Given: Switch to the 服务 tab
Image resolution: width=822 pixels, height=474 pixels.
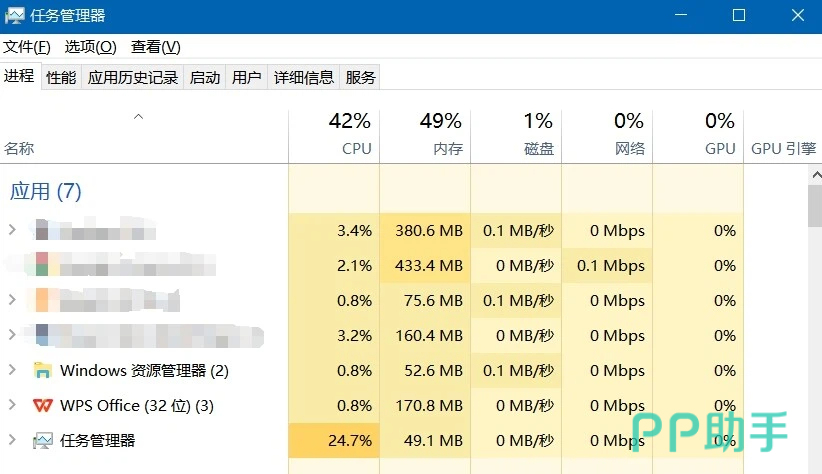Looking at the screenshot, I should (360, 78).
